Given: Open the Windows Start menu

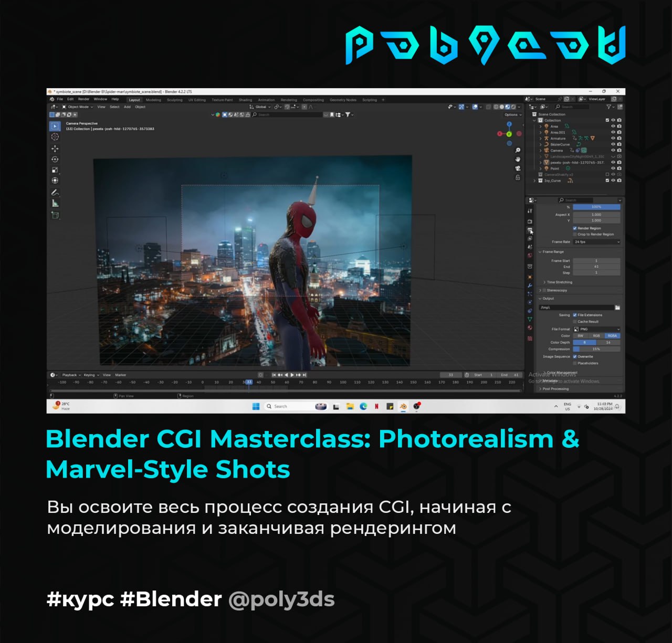Looking at the screenshot, I should [x=256, y=406].
